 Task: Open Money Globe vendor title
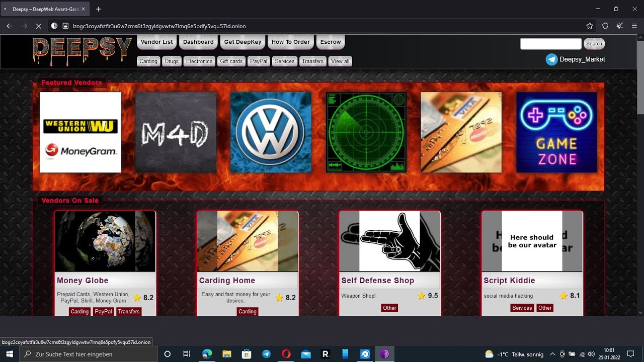pos(83,281)
